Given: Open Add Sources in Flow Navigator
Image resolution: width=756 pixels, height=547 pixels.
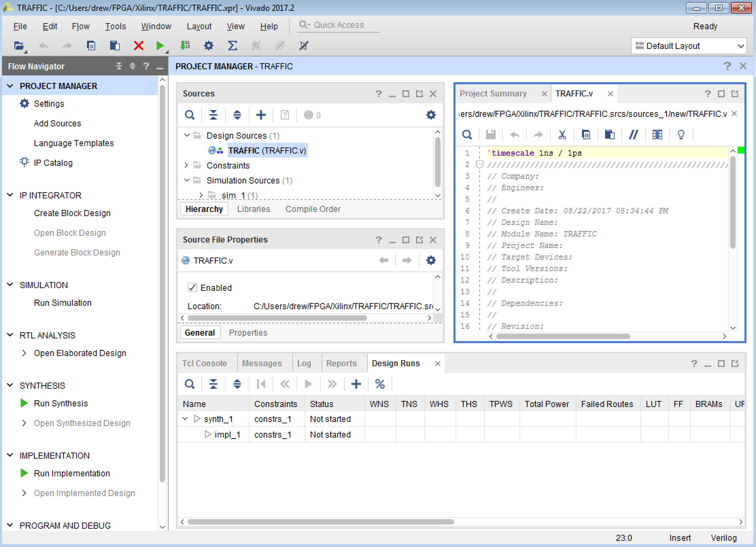Looking at the screenshot, I should point(57,123).
